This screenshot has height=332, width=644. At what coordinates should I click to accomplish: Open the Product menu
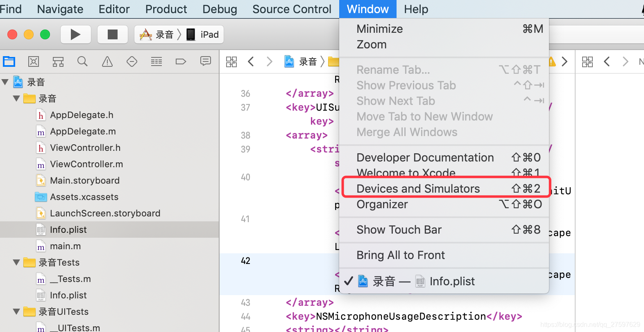tap(166, 9)
